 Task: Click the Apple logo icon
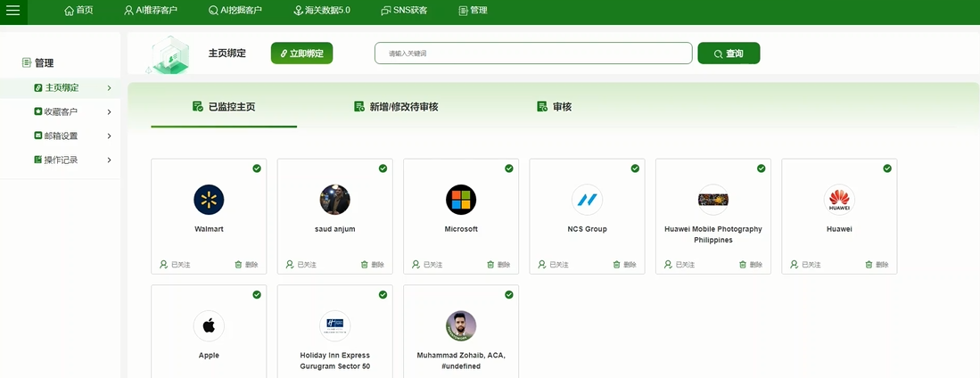pos(209,325)
